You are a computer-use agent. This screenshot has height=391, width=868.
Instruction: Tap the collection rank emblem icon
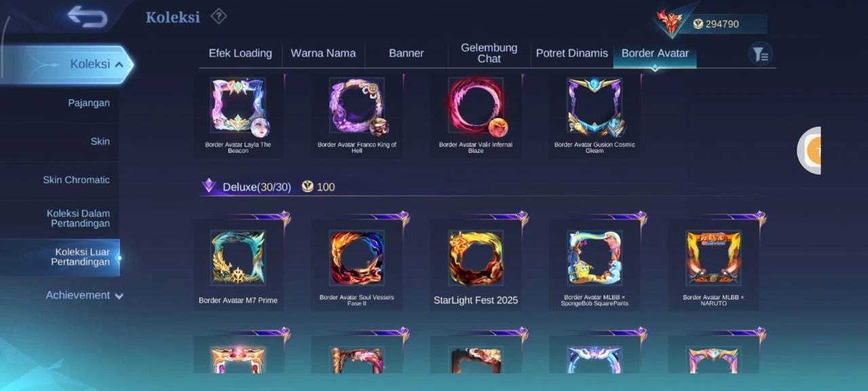tap(669, 22)
